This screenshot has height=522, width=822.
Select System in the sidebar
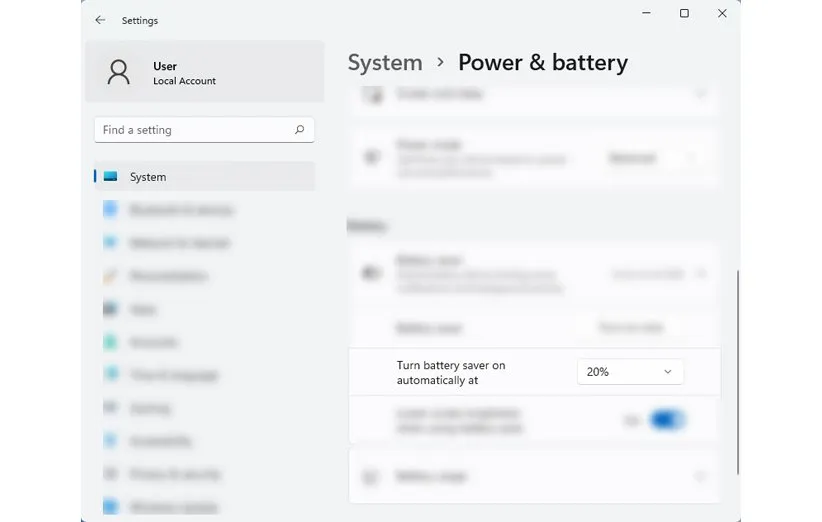pyautogui.click(x=148, y=177)
